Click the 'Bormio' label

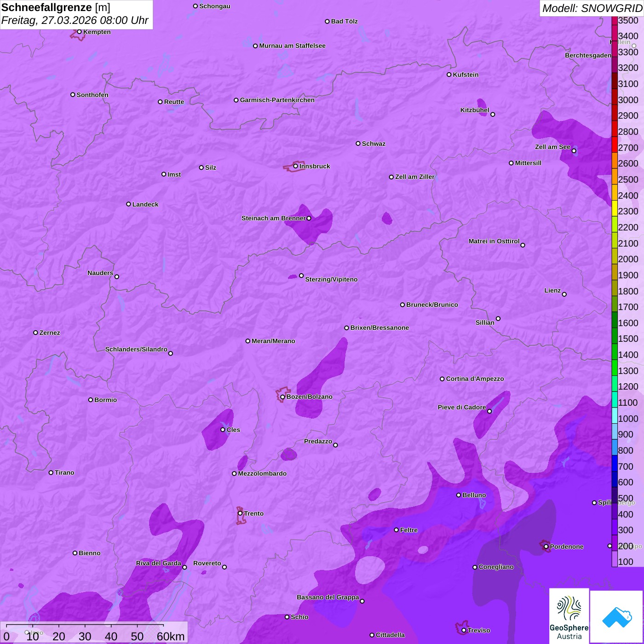105,400
